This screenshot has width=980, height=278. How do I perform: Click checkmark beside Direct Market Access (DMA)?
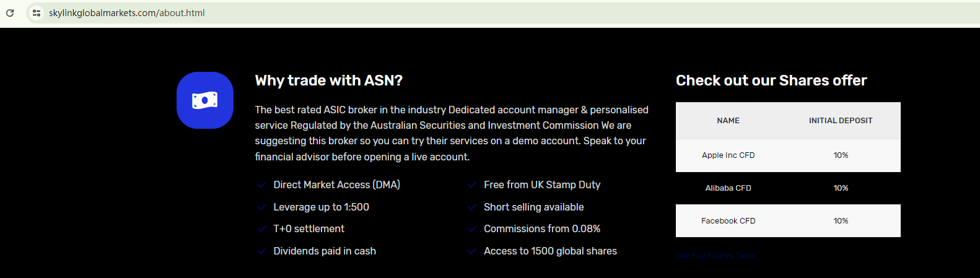click(x=261, y=185)
